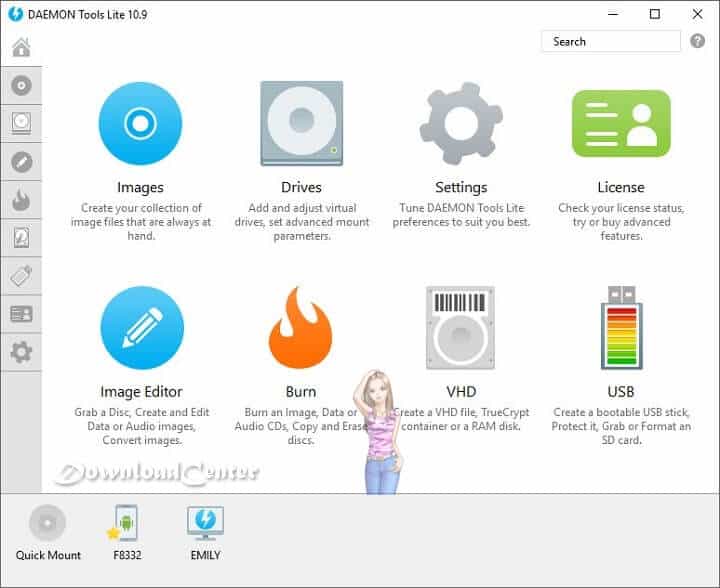Click the help question mark icon
Screen dimensions: 720x588
(698, 41)
